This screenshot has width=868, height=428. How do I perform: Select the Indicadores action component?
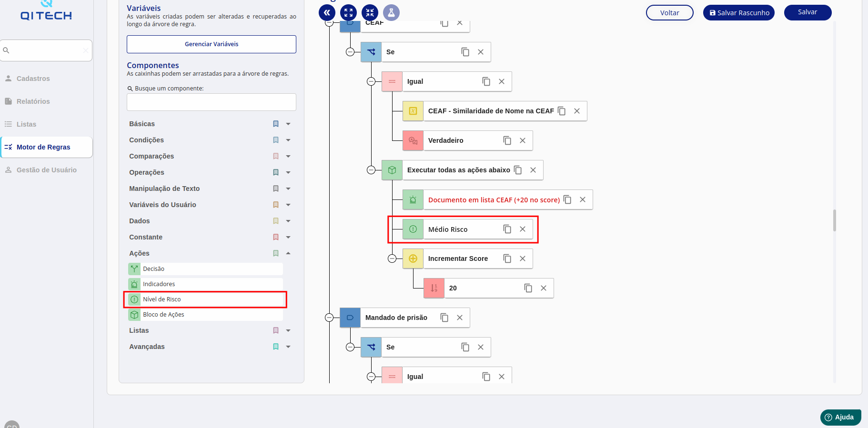click(205, 284)
